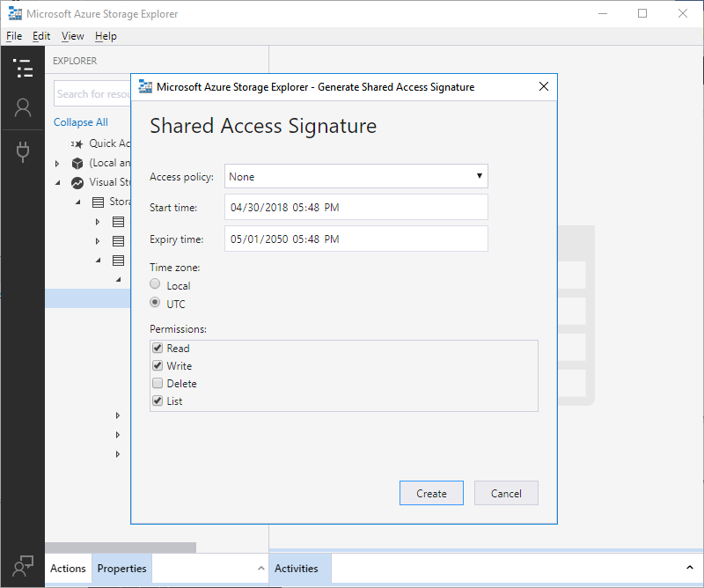Click the Quick Access star icon
The image size is (704, 588).
point(77,144)
